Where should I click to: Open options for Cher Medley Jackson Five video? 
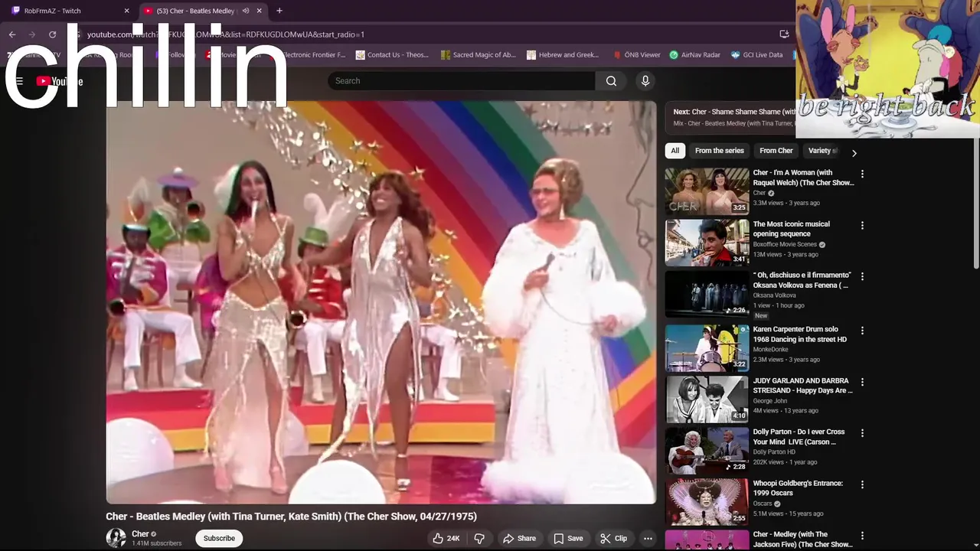pyautogui.click(x=862, y=536)
